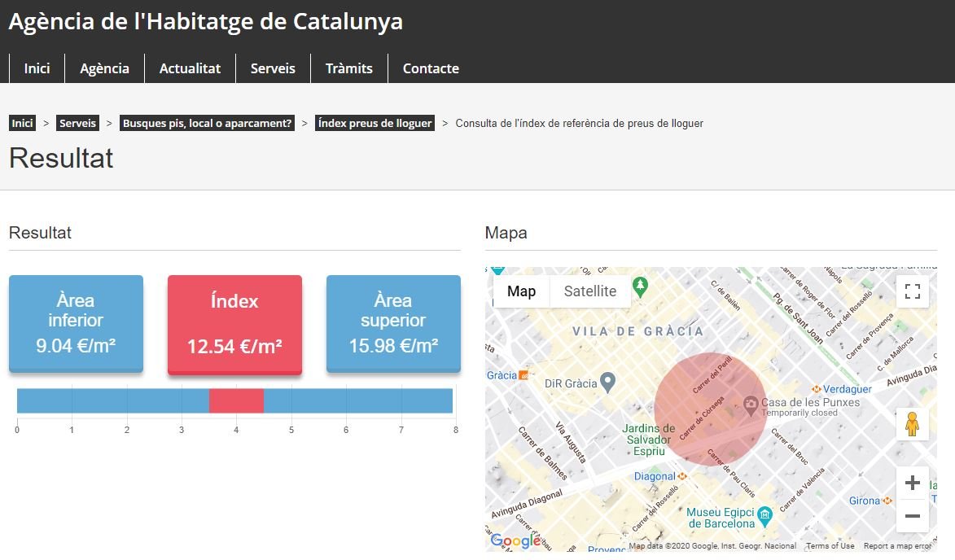Click the Jardins de Salvador Espriu label

pyautogui.click(x=649, y=440)
